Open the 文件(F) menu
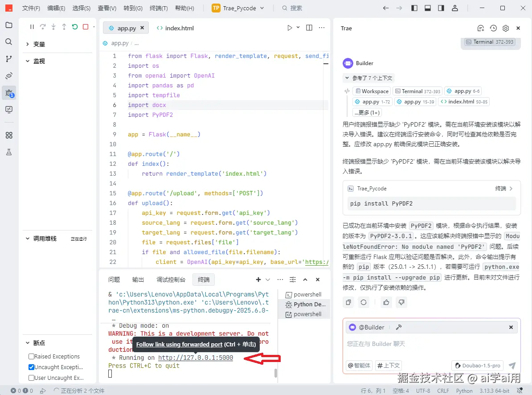The height and width of the screenshot is (395, 532). (x=31, y=8)
